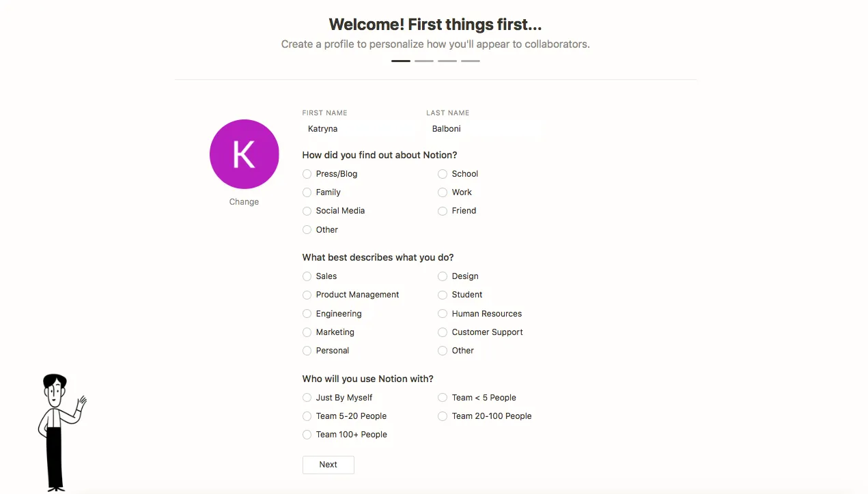
Task: Click the Change link below the avatar
Action: tap(244, 201)
